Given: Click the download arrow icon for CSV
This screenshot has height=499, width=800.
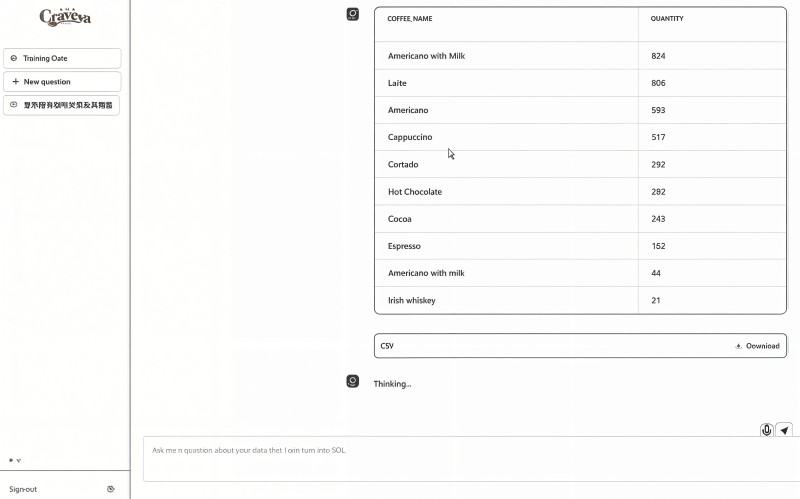Looking at the screenshot, I should click(738, 346).
